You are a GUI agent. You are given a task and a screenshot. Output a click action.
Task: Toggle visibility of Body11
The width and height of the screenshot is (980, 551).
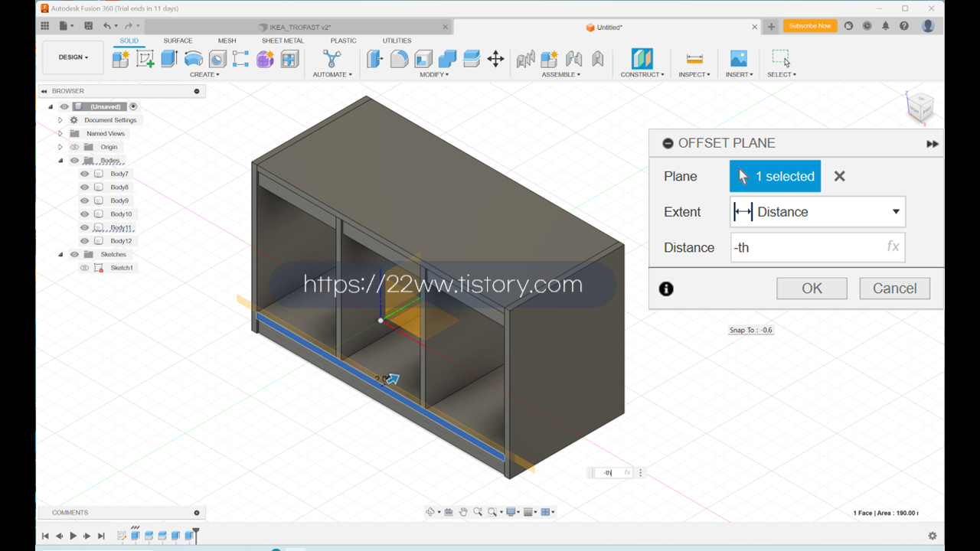click(x=85, y=227)
